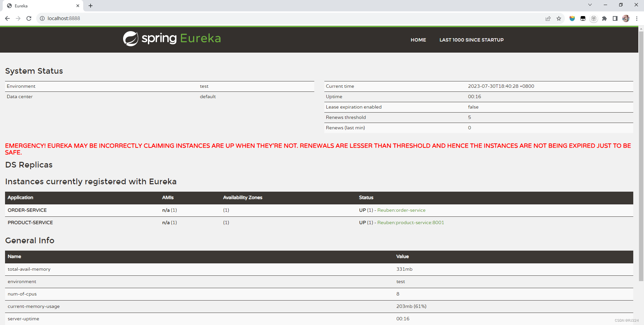Click the red EMERGENCY warning text
This screenshot has width=644, height=325.
coord(318,149)
